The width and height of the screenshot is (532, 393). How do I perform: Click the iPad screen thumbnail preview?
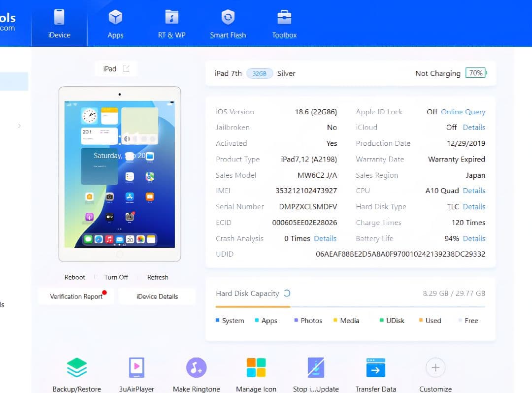tap(119, 174)
